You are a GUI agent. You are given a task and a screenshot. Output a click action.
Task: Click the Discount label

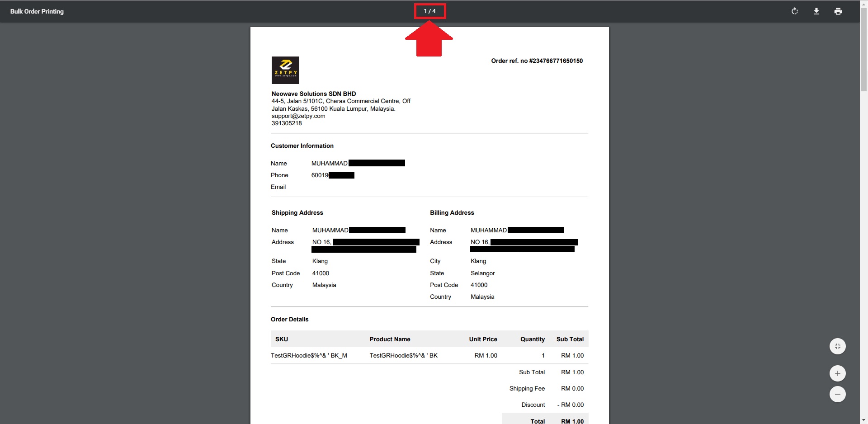pos(533,405)
